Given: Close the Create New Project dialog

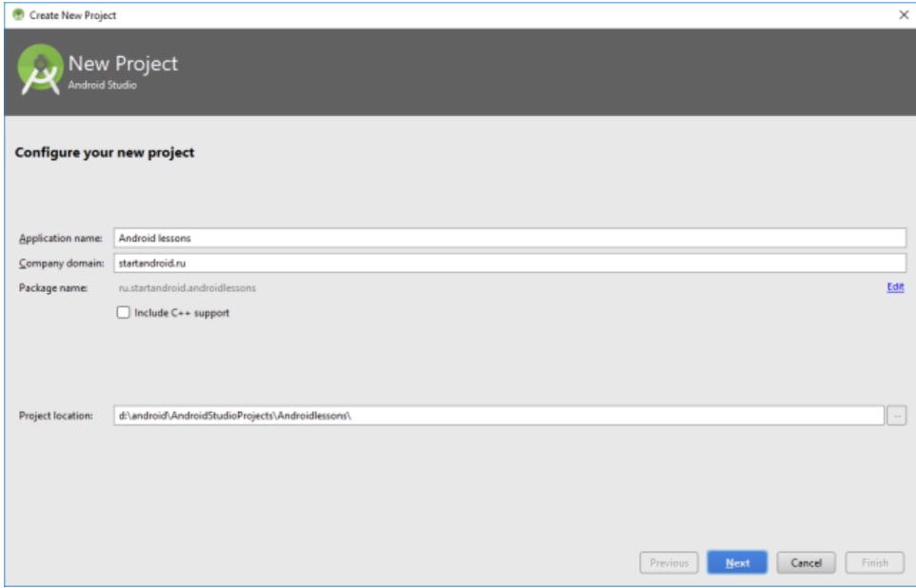Looking at the screenshot, I should (904, 14).
